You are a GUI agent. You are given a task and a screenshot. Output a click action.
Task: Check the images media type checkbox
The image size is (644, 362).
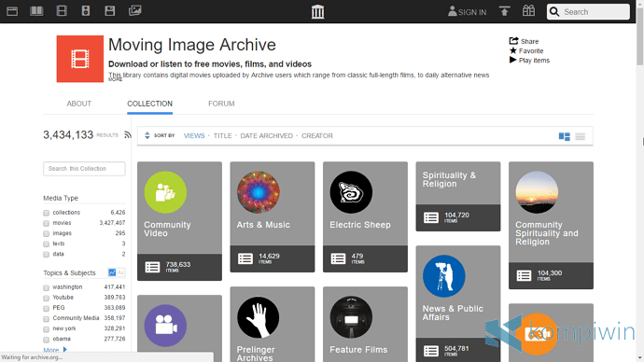[46, 233]
